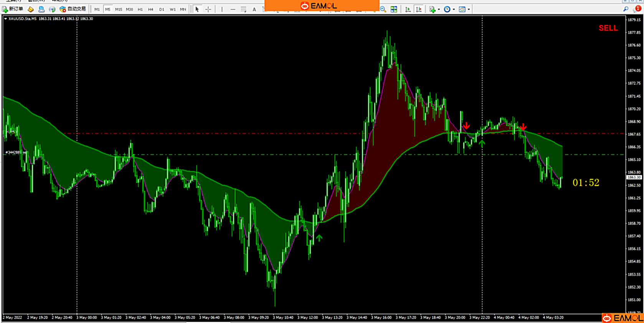Image resolution: width=644 pixels, height=323 pixels.
Task: Open search with magnifier icon at right
Action: pos(626,9)
